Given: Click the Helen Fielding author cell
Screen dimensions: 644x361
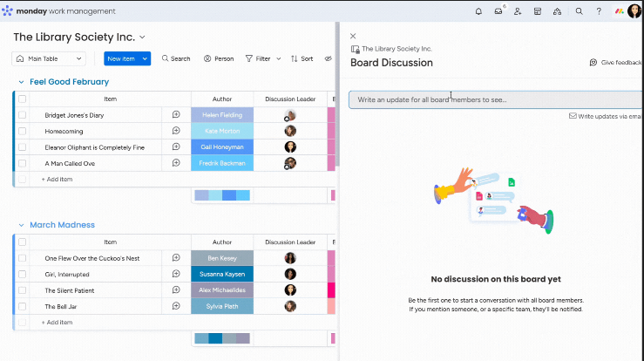Looking at the screenshot, I should [222, 115].
